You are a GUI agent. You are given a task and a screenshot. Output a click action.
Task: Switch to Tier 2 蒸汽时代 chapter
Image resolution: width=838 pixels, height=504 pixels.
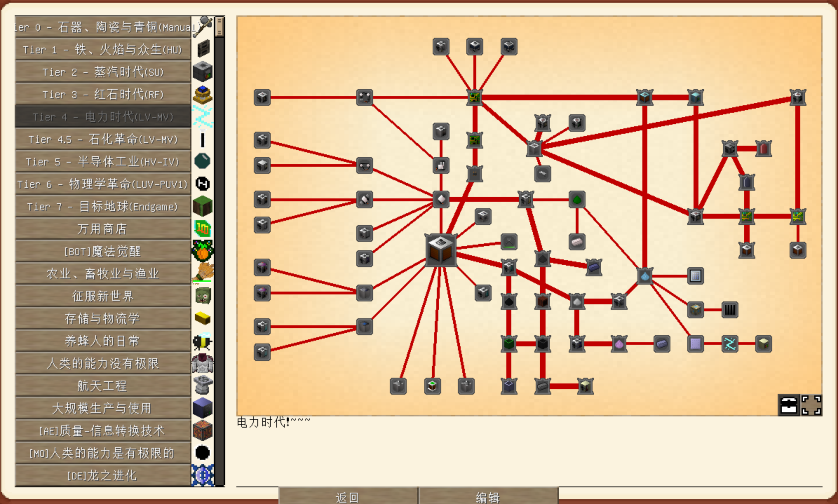[103, 72]
